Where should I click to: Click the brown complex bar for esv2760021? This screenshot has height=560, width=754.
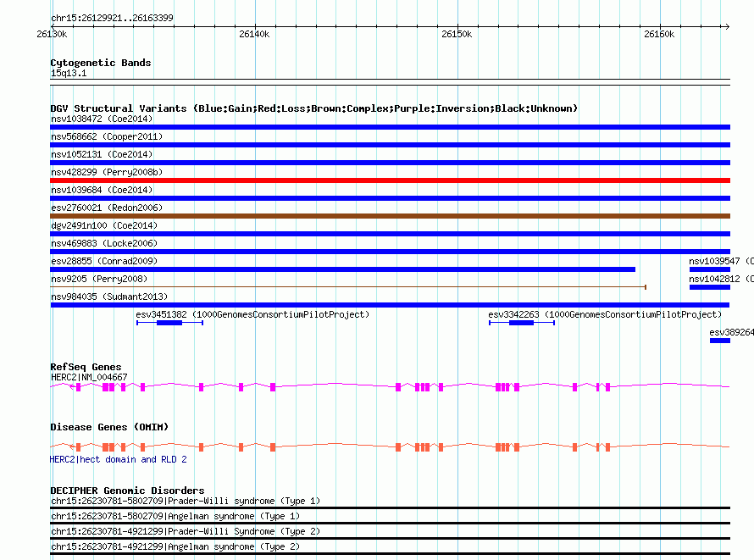[390, 216]
